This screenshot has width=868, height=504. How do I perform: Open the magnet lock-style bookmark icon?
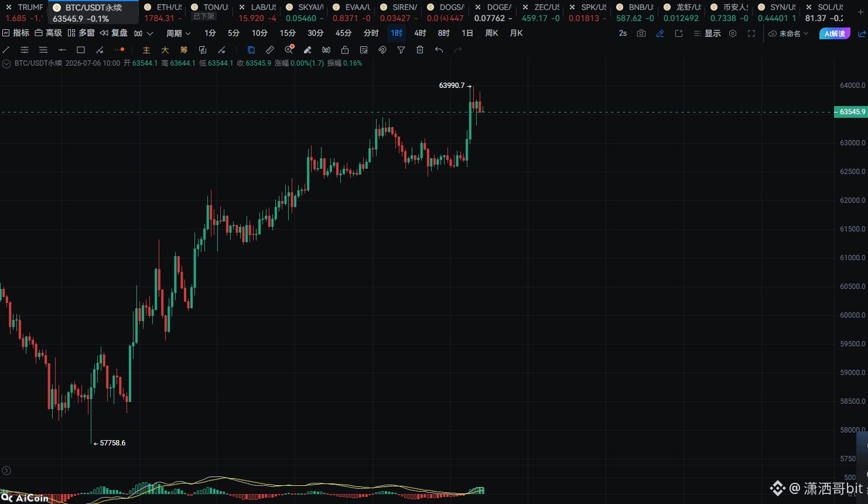pos(251,50)
